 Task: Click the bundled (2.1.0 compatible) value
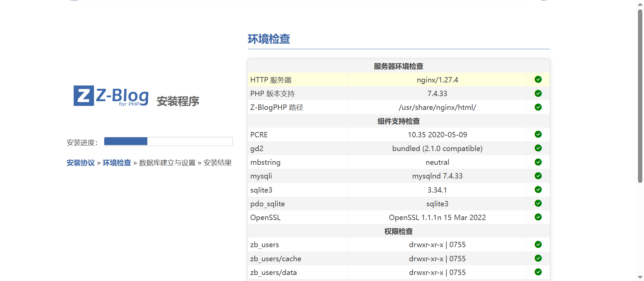[437, 148]
